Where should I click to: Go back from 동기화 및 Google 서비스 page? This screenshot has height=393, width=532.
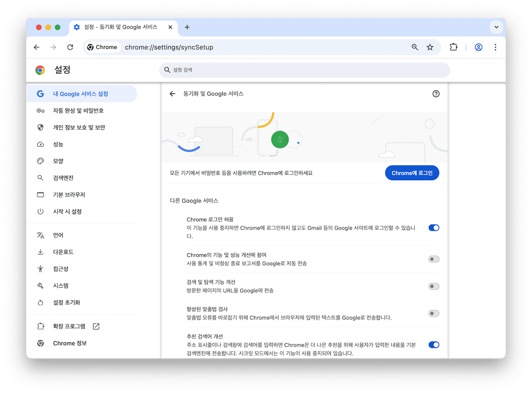point(172,94)
